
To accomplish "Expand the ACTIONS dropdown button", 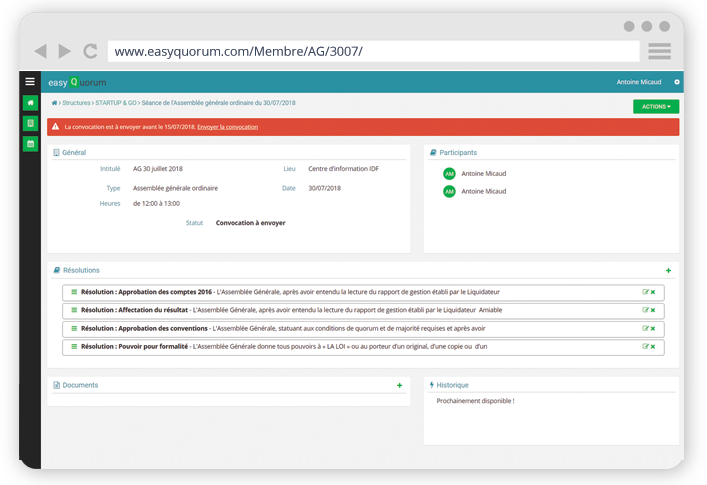I will pos(655,106).
